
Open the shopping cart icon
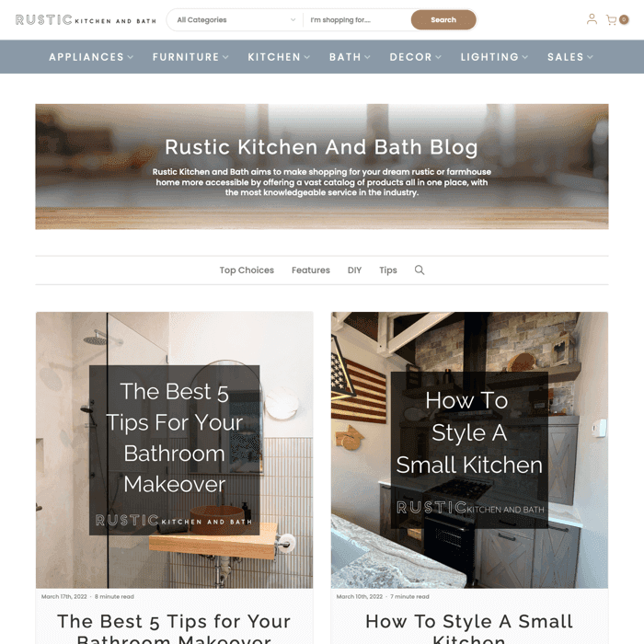611,19
